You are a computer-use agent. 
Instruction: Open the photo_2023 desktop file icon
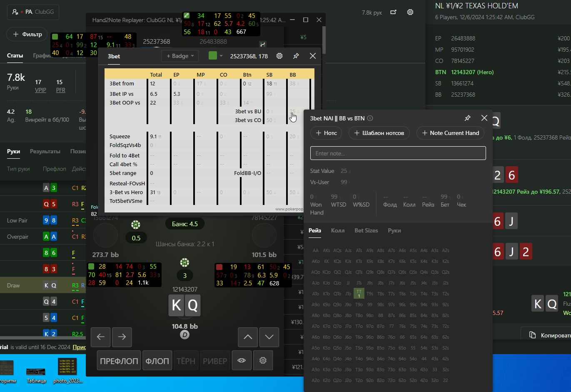(68, 370)
